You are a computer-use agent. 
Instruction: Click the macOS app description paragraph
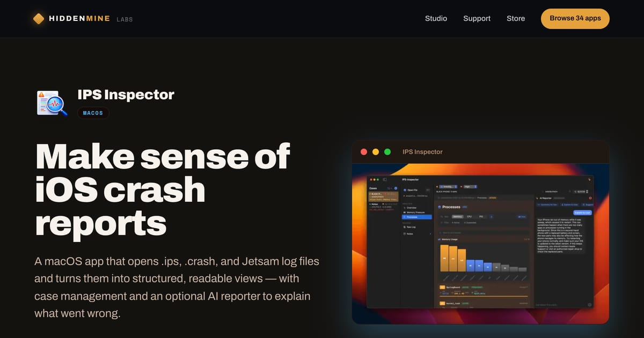177,287
